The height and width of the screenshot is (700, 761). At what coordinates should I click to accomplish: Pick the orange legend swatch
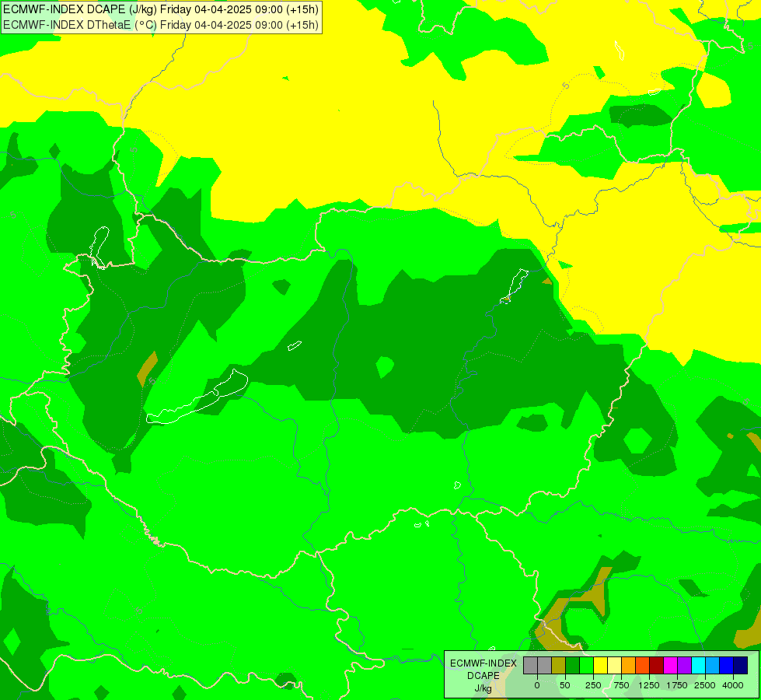coord(629,666)
